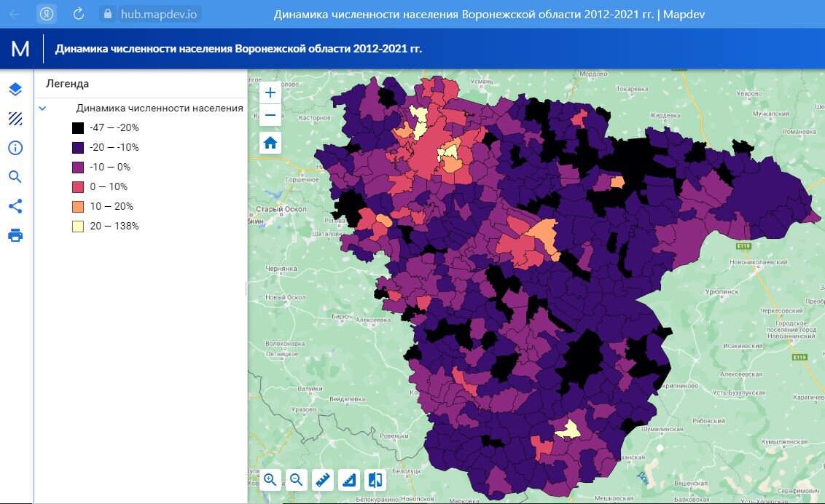Activate the ruler distance measure tool
825x504 pixels.
[323, 479]
